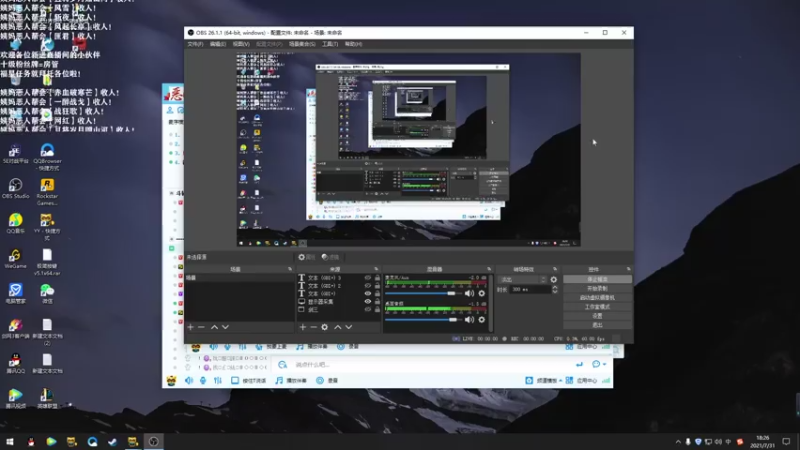Click 停止推流 button in Controls
This screenshot has height=450, width=800.
[597, 280]
